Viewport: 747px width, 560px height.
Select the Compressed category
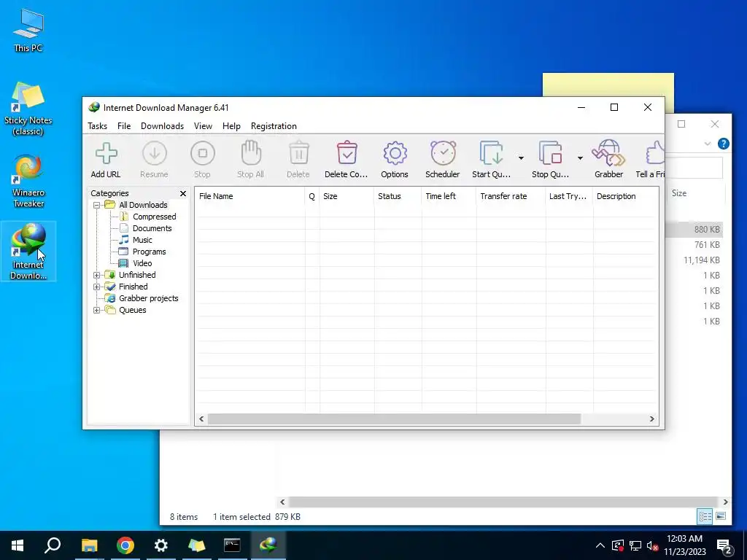click(x=154, y=217)
